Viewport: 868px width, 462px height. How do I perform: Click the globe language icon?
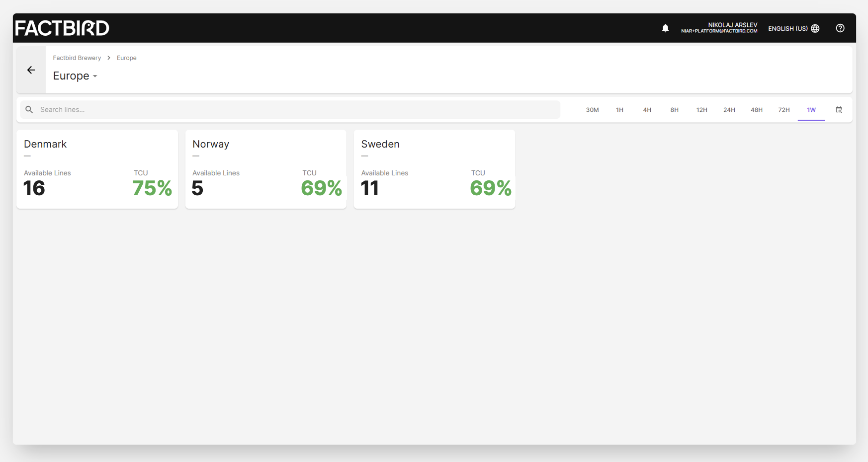coord(815,28)
